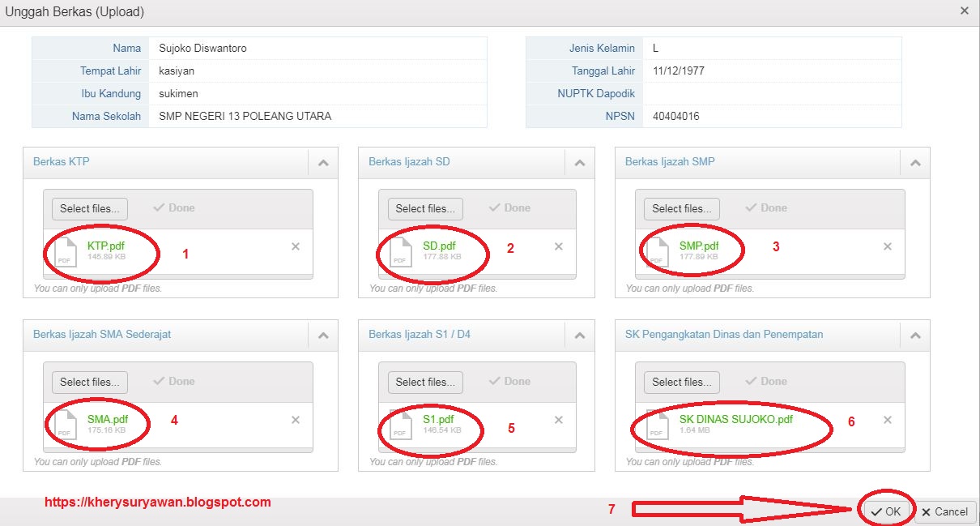Screen dimensions: 980x526
Task: Click the KTP.pdf file name
Action: (x=106, y=246)
